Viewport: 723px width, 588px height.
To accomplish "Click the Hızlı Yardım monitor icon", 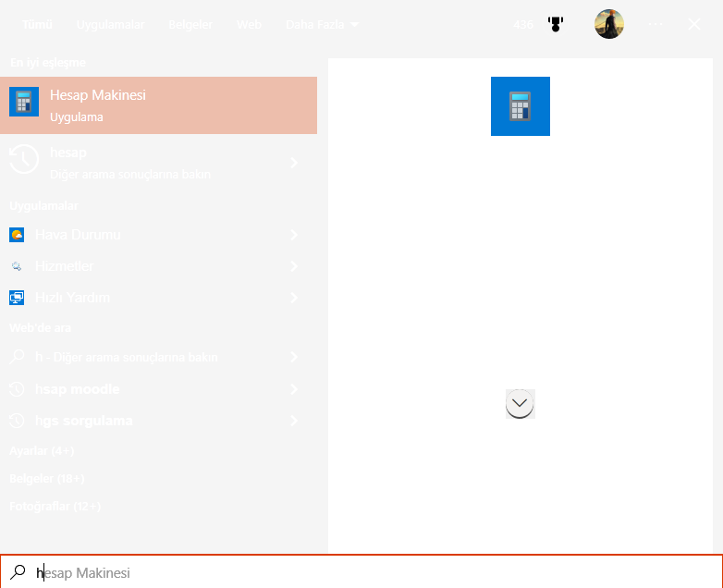I will click(x=17, y=298).
